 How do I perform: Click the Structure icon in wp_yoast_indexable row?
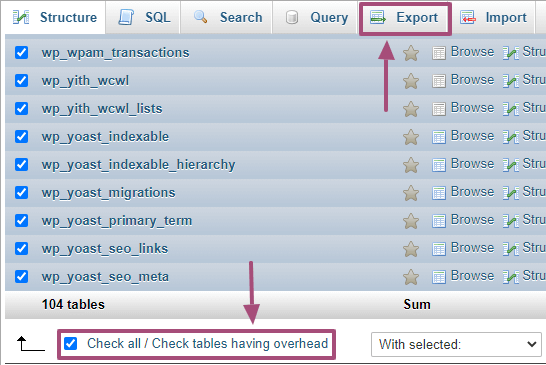511,137
